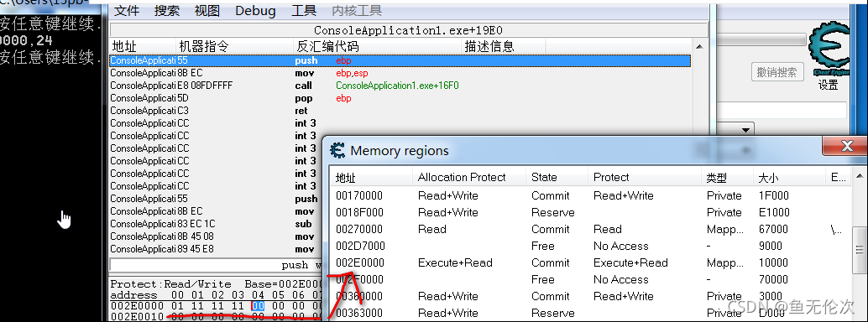Select the ret instruction row

(400, 111)
